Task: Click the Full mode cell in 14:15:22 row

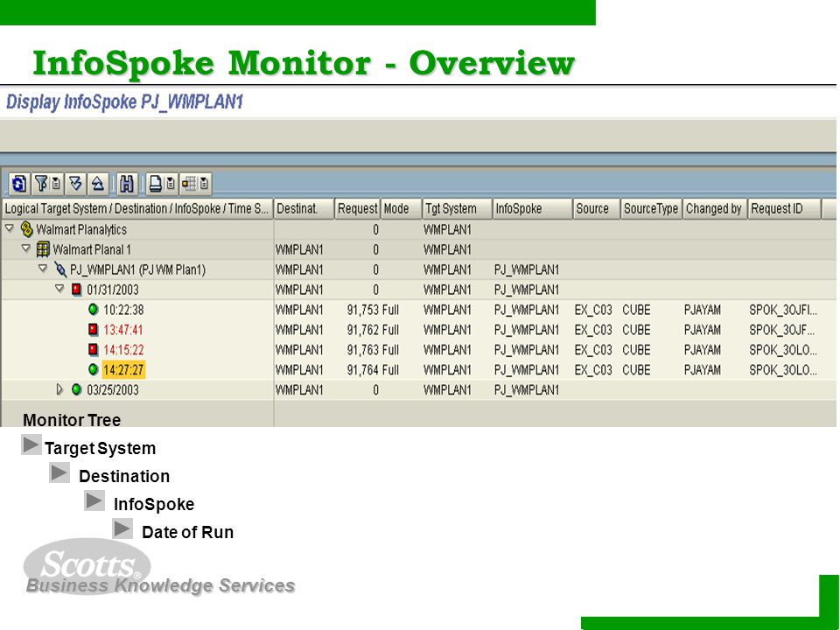Action: coord(390,350)
